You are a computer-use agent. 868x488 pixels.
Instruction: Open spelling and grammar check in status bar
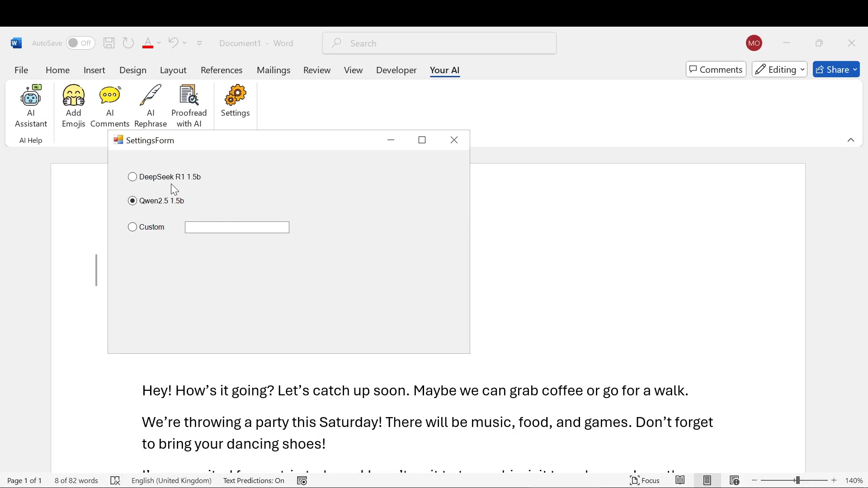point(115,481)
